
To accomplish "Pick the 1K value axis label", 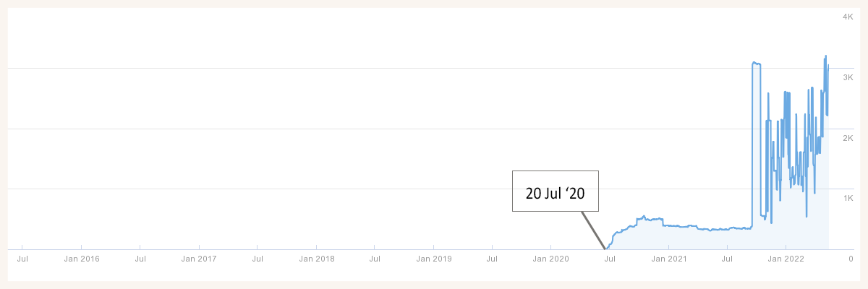I will [848, 197].
